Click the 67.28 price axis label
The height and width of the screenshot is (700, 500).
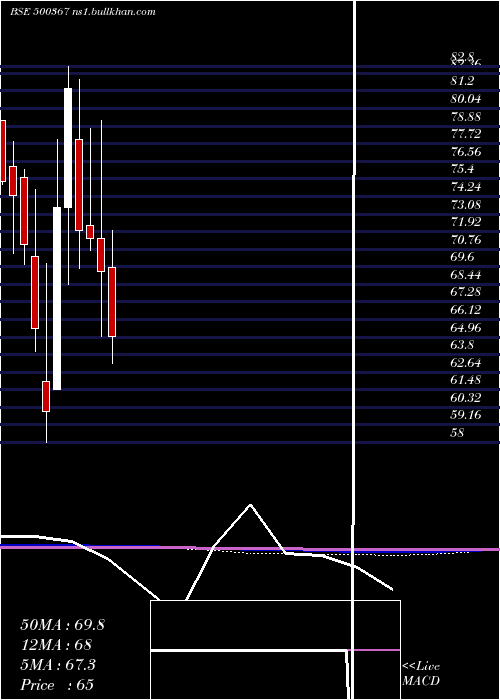point(466,292)
